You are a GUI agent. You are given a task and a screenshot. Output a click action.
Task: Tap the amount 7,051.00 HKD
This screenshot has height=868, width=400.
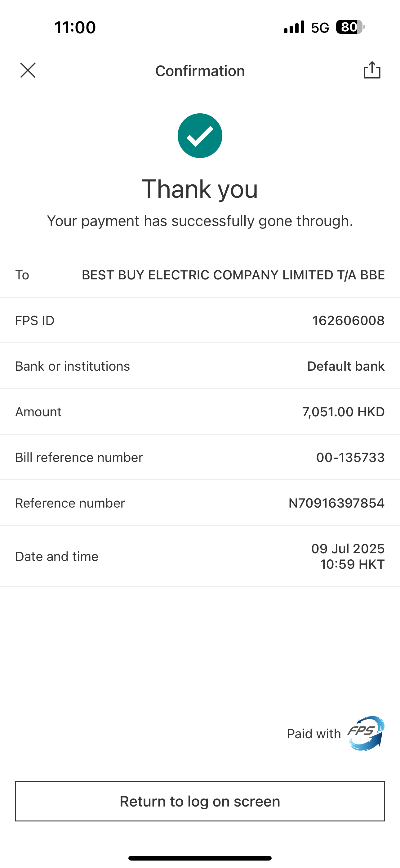343,412
